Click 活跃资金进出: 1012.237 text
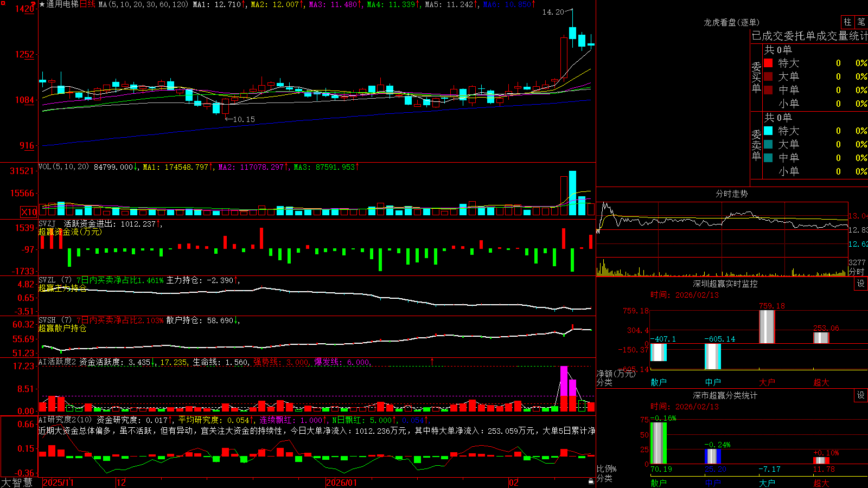Screen dimensions: 868x488 pyautogui.click(x=110, y=223)
